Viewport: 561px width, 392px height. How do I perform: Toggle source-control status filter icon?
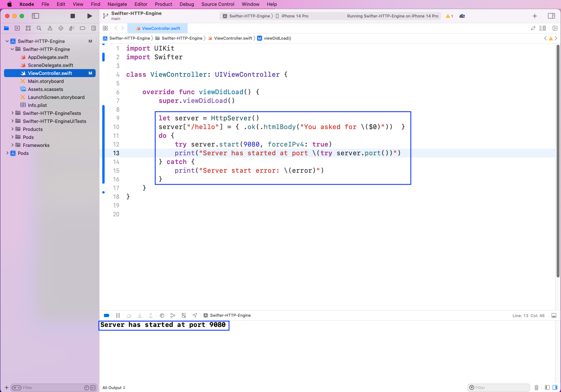tap(93, 388)
